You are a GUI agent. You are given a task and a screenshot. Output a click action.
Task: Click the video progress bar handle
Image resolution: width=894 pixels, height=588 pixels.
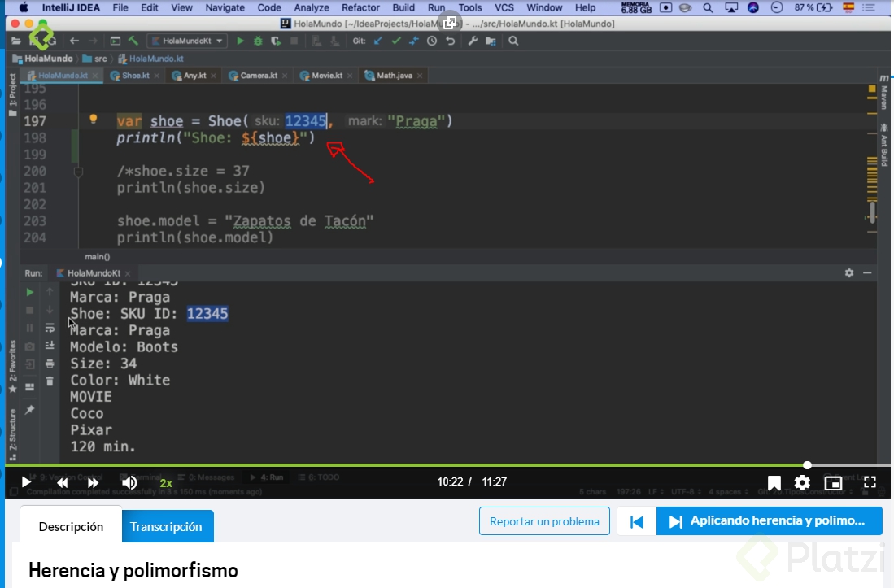807,465
